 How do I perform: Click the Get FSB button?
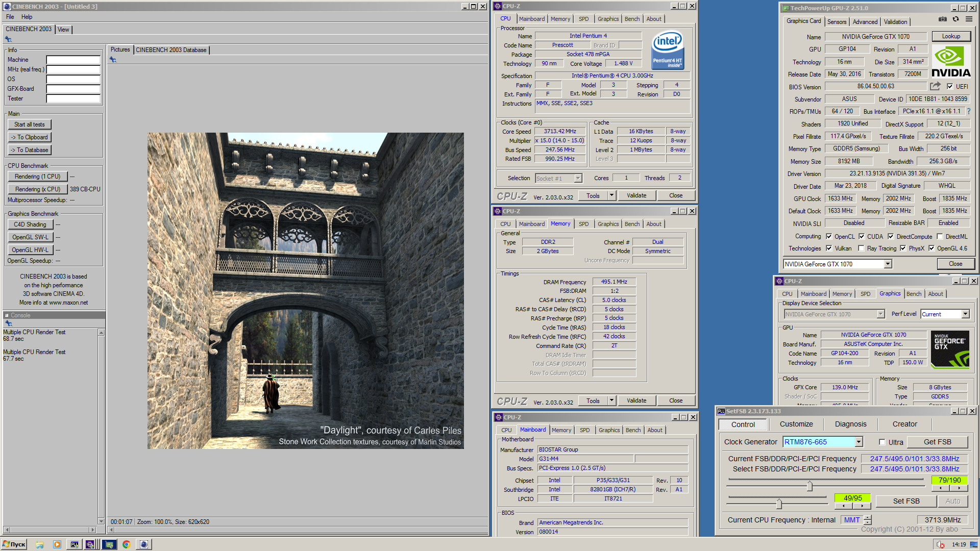(937, 442)
